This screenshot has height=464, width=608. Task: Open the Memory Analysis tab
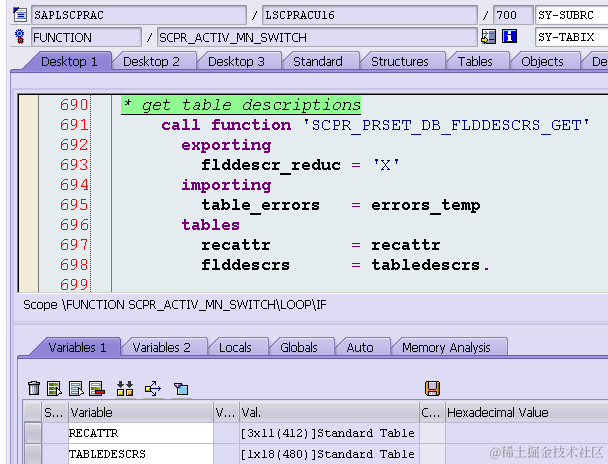click(x=446, y=347)
